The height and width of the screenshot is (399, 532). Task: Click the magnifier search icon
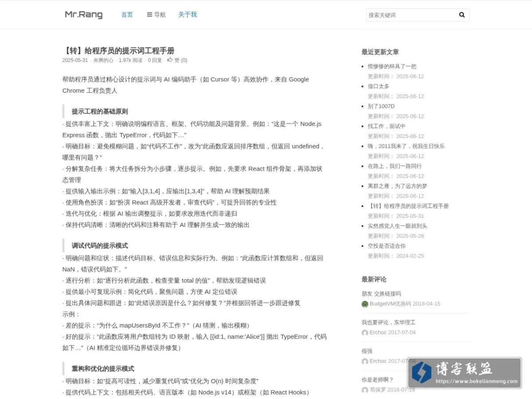[462, 15]
